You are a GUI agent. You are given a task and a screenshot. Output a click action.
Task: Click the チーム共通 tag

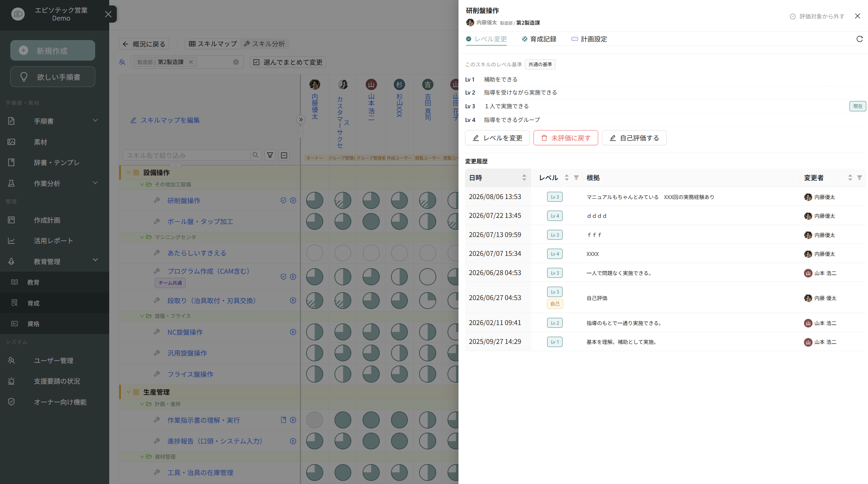pyautogui.click(x=170, y=283)
